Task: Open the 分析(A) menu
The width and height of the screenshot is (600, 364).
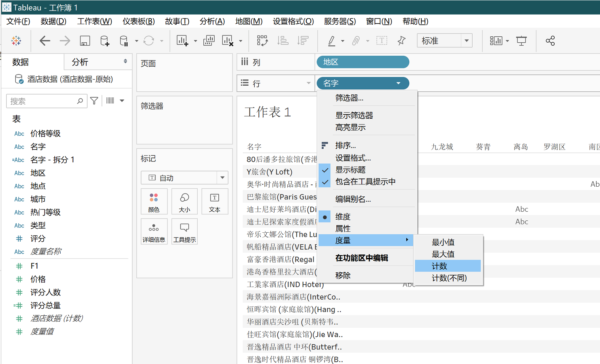Action: click(x=212, y=21)
